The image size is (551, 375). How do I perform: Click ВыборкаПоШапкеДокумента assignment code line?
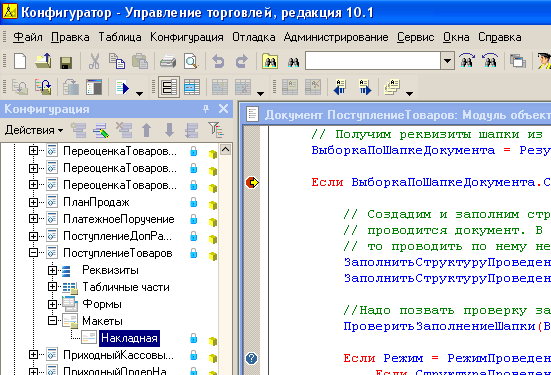(x=431, y=150)
